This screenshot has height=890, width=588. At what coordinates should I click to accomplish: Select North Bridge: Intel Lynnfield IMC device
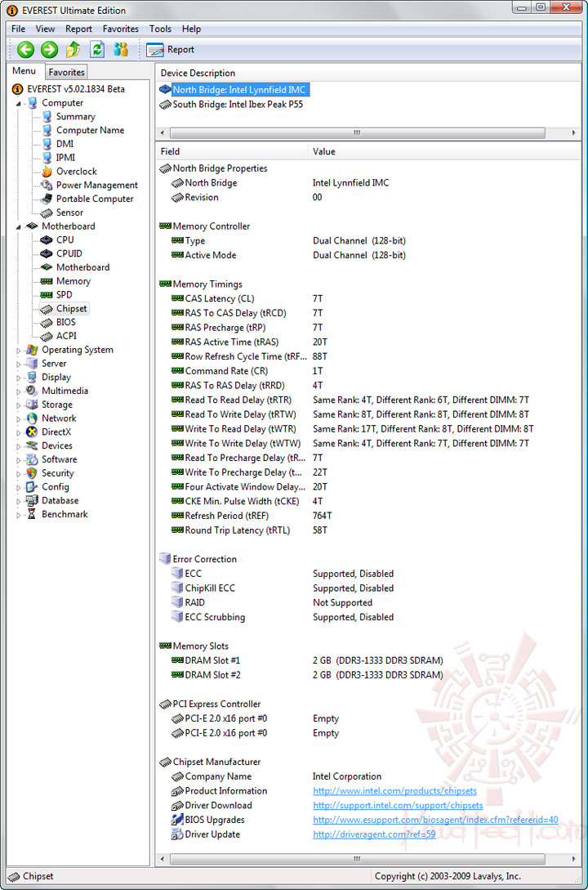click(x=238, y=90)
